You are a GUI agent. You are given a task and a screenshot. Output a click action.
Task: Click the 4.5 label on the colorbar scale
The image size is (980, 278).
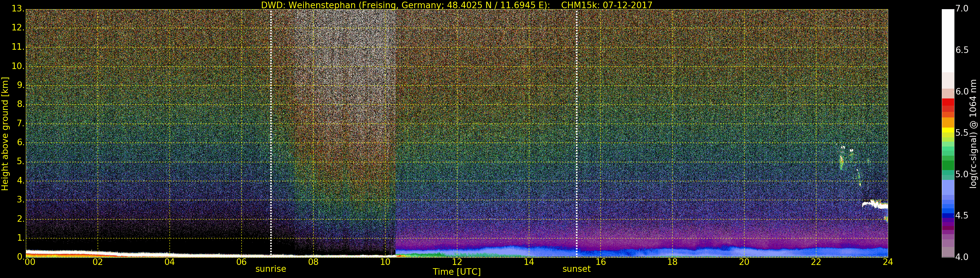(962, 216)
